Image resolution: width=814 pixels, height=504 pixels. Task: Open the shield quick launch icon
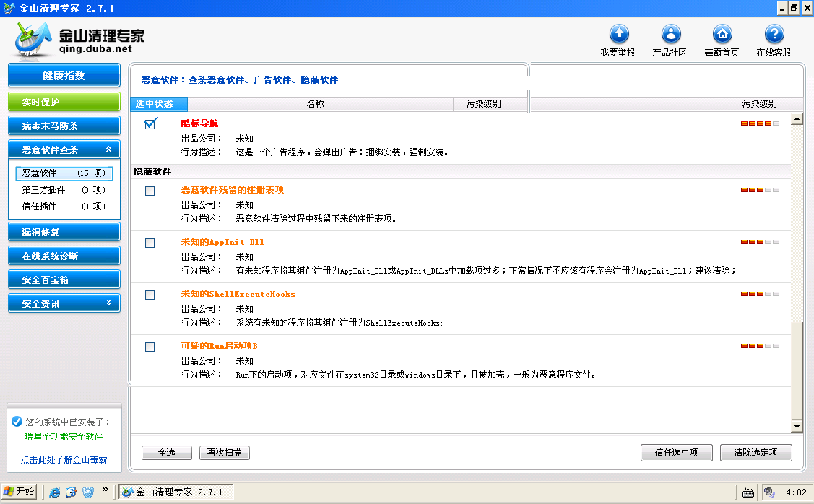click(88, 492)
